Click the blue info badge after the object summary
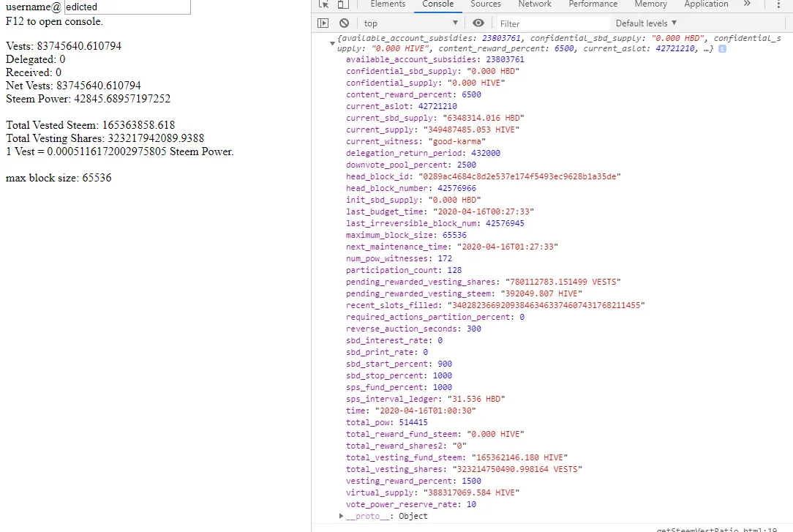This screenshot has width=793, height=532. point(722,48)
